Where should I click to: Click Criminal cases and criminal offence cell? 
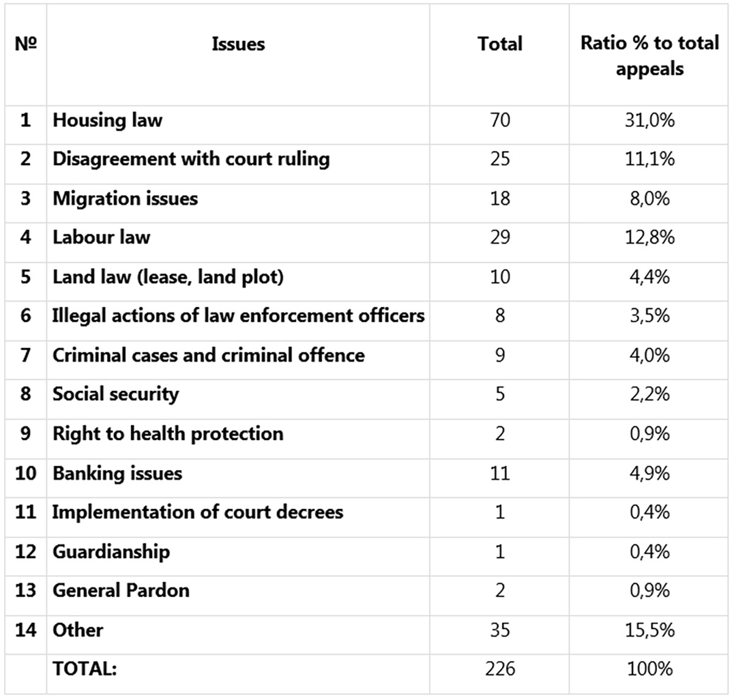point(209,356)
